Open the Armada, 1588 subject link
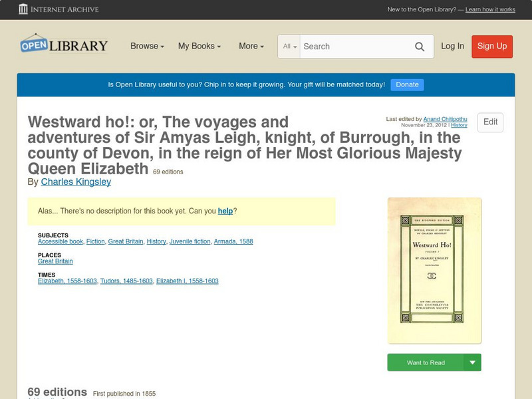 [233, 241]
